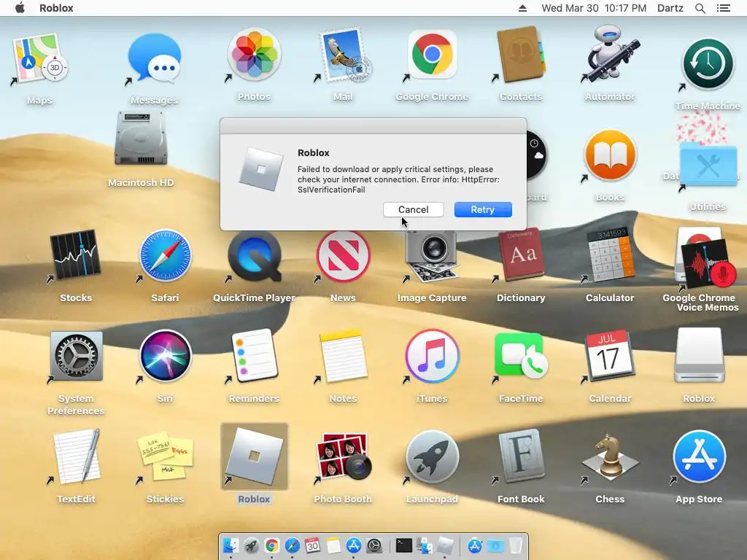This screenshot has height=560, width=747.
Task: Open the Photos desktop icon
Action: point(254,55)
